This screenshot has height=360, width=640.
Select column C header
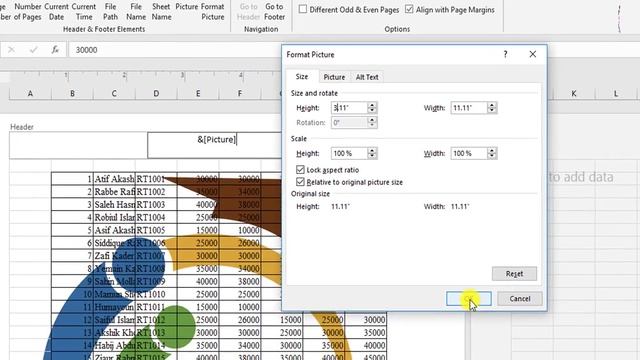[x=114, y=93]
